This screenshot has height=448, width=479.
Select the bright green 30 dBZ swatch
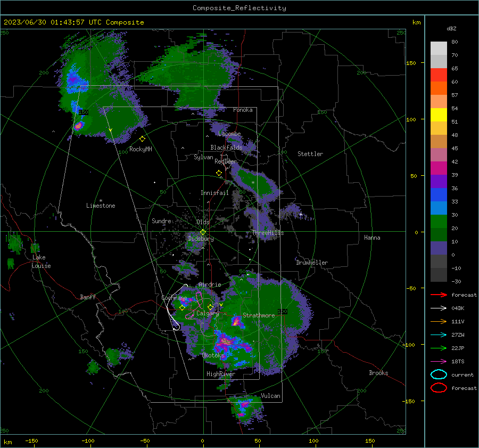(439, 221)
